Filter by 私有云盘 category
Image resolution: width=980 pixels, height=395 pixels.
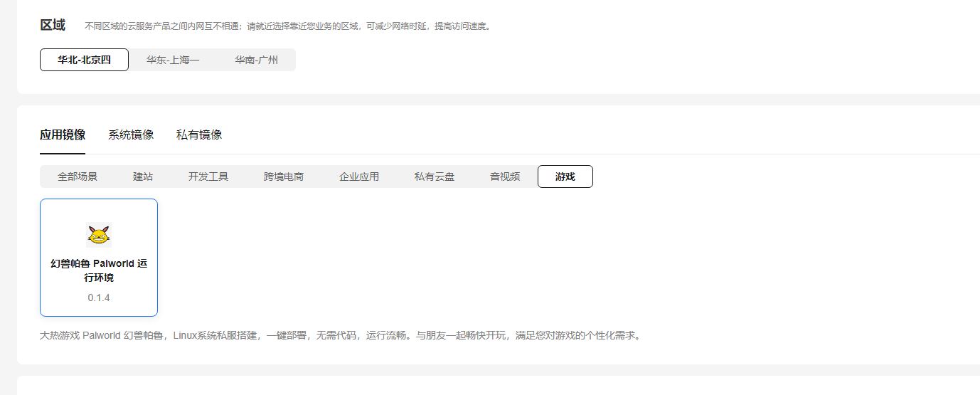(435, 177)
